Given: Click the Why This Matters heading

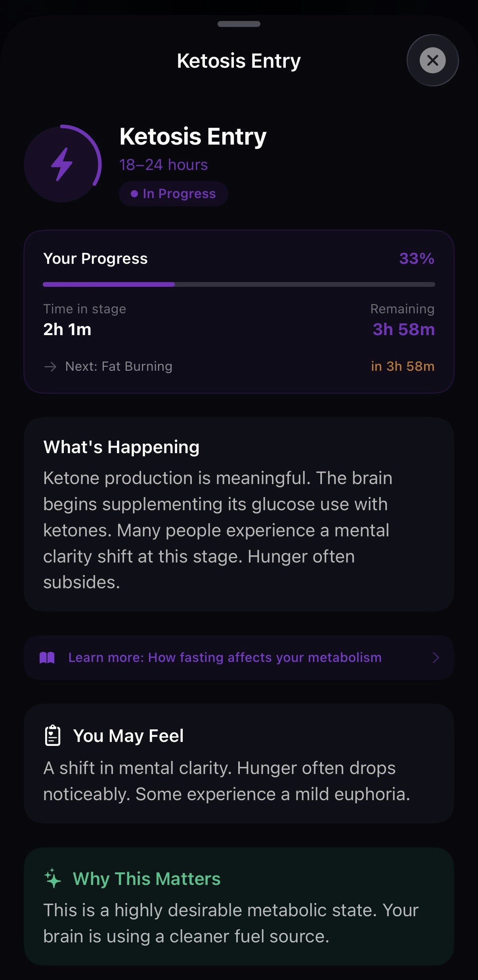Looking at the screenshot, I should (x=147, y=879).
